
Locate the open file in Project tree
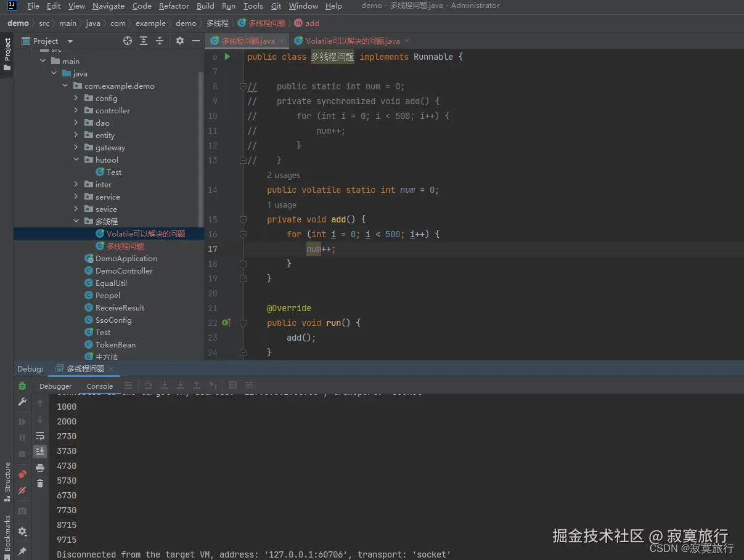pyautogui.click(x=128, y=41)
